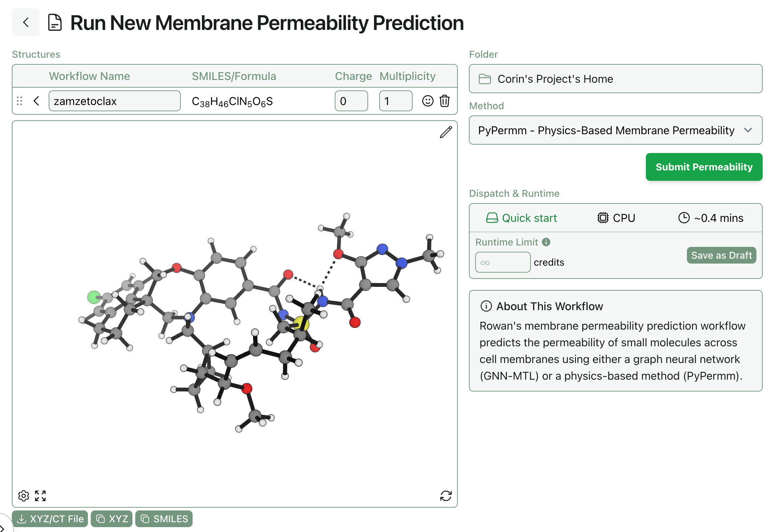Click the Charge input field
771x532 pixels.
pos(351,101)
